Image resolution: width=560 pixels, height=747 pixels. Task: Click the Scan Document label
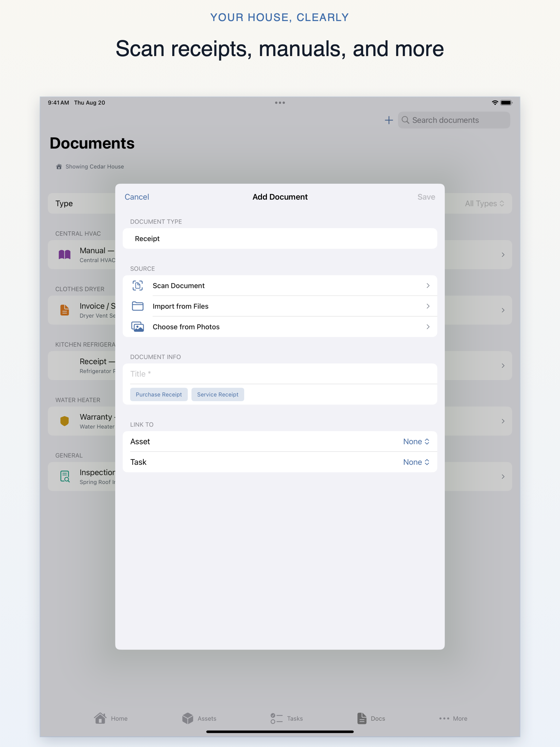(179, 286)
